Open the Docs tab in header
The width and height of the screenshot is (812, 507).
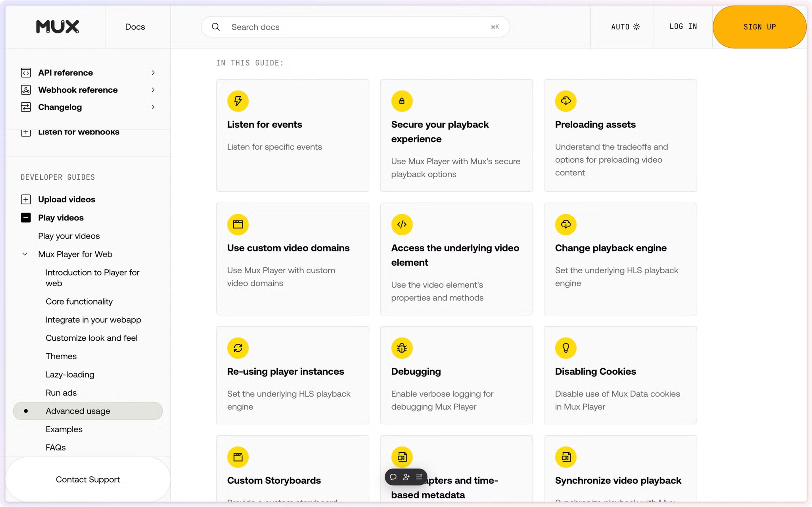[135, 27]
